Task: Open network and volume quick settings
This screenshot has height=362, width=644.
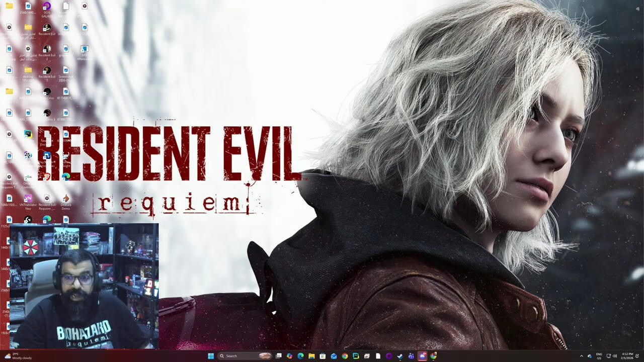Action: (x=612, y=356)
